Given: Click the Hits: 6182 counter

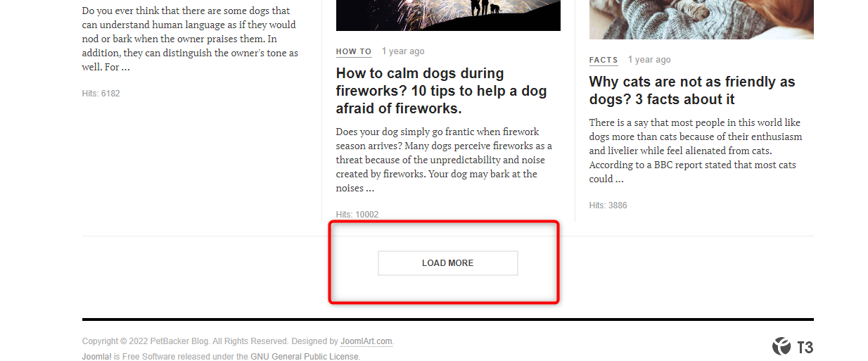Looking at the screenshot, I should (101, 94).
